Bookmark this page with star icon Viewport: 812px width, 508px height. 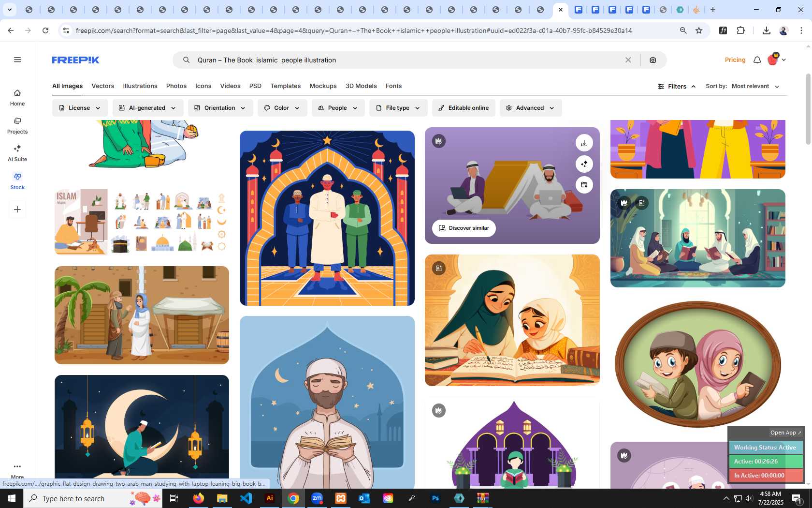click(x=699, y=30)
